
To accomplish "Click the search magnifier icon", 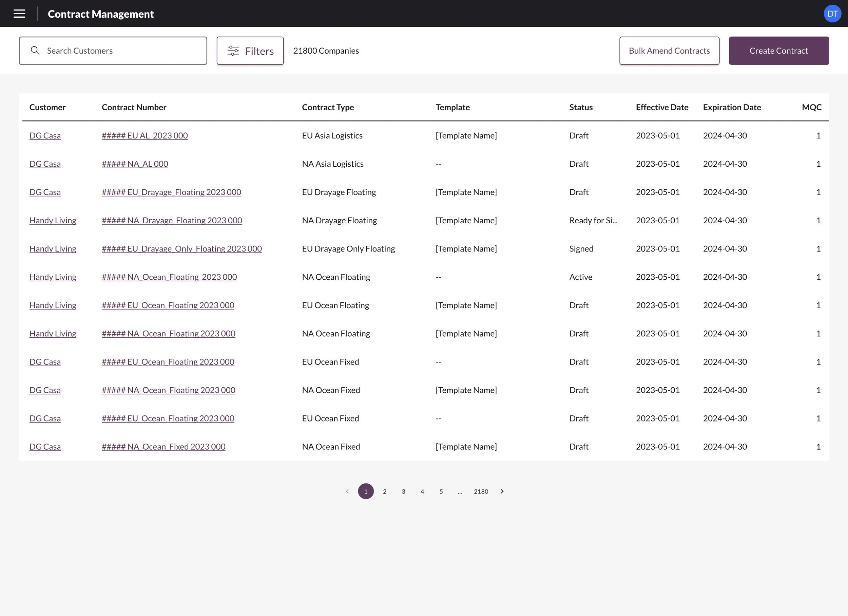I will pyautogui.click(x=35, y=51).
